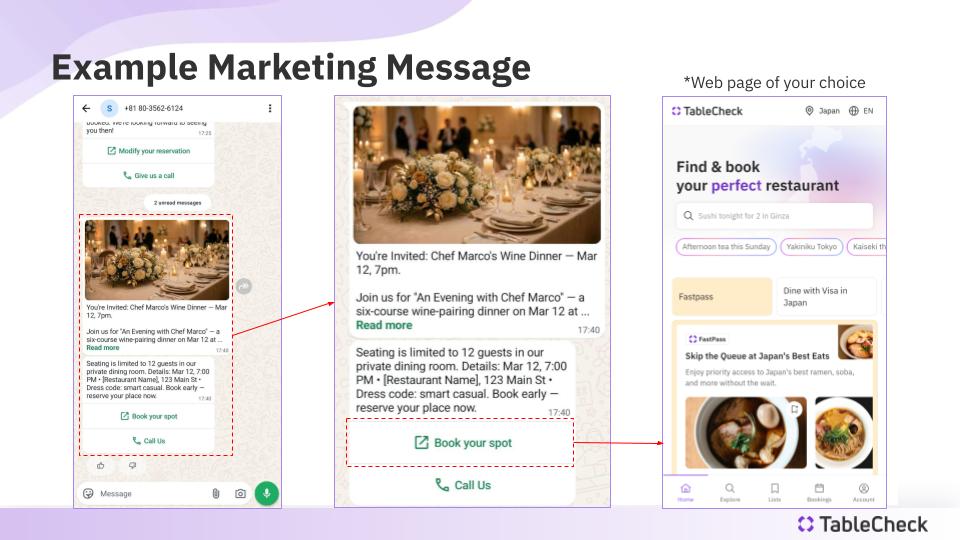Tap the thumbs down reaction icon

point(132,466)
